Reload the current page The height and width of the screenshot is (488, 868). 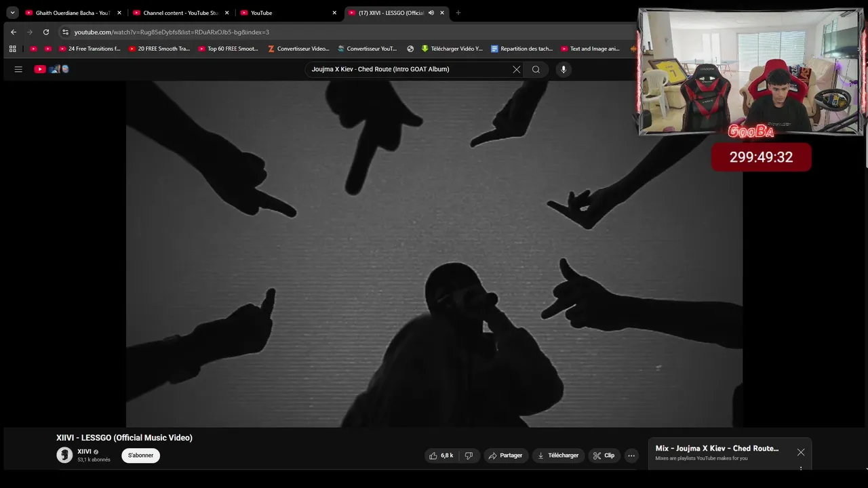(46, 32)
